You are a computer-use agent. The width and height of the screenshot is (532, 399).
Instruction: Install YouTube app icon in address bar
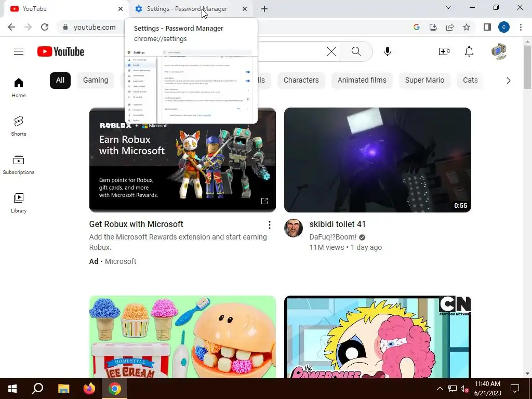pos(433,27)
